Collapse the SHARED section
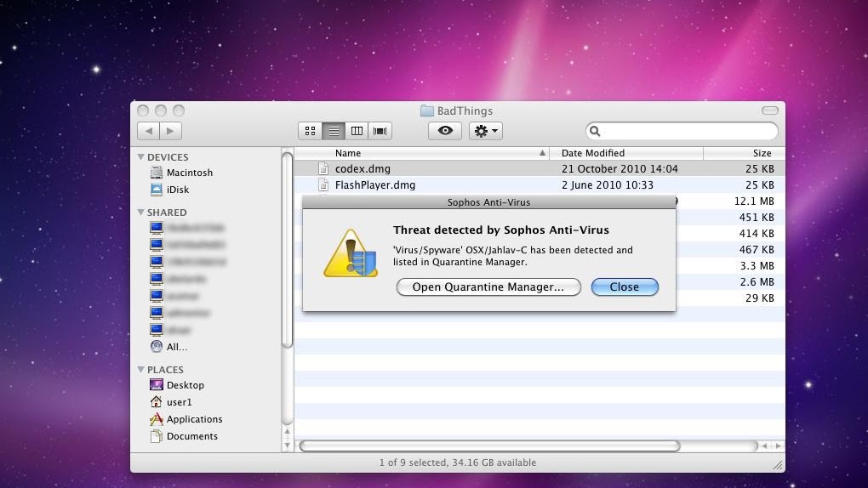The width and height of the screenshot is (868, 488). (x=140, y=213)
